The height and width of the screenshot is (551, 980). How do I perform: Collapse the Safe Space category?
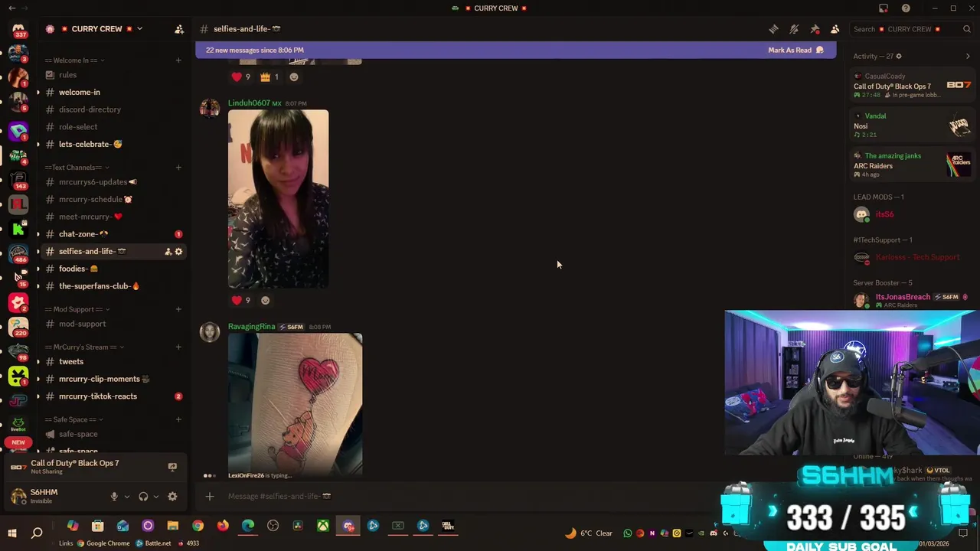point(74,420)
